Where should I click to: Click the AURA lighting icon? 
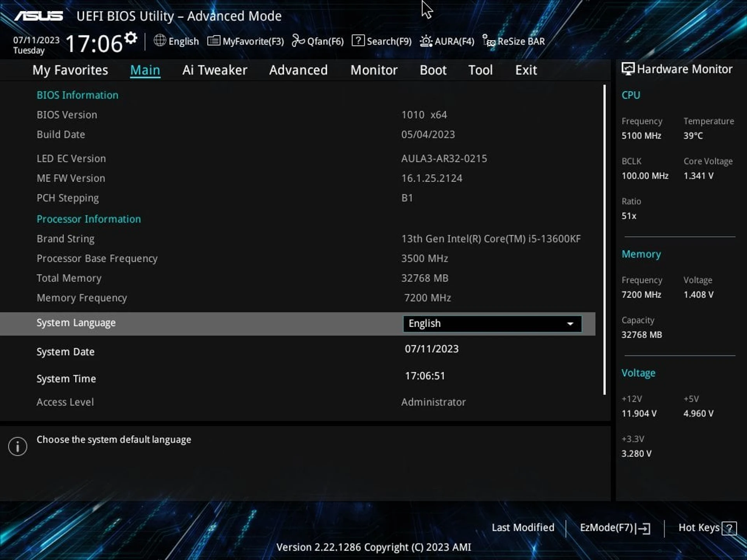(426, 41)
